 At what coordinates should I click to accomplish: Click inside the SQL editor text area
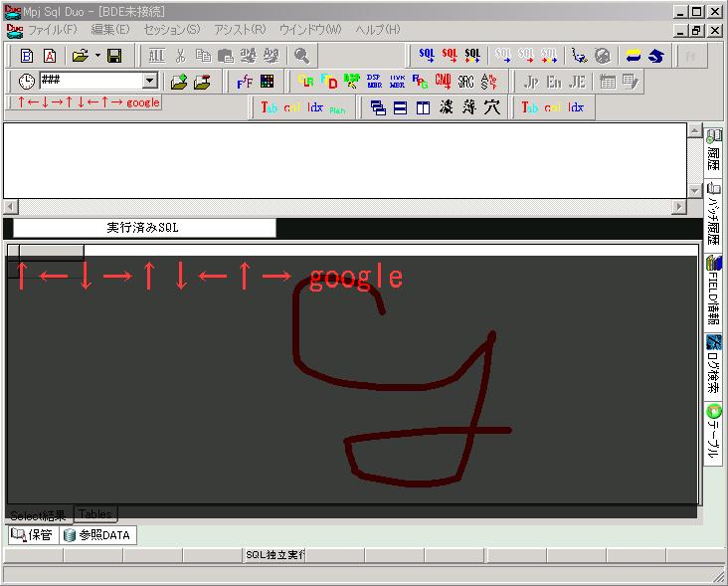pyautogui.click(x=345, y=160)
